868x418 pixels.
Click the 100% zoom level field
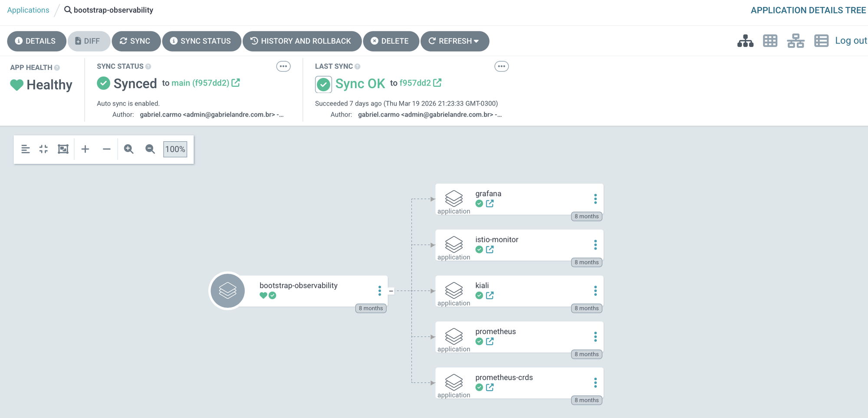point(175,149)
